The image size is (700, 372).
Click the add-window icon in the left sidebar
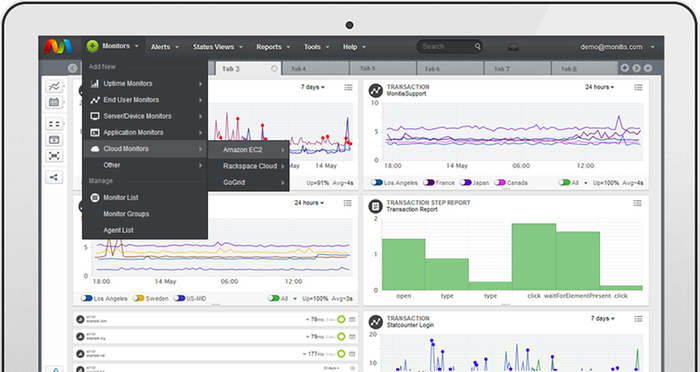click(x=54, y=140)
